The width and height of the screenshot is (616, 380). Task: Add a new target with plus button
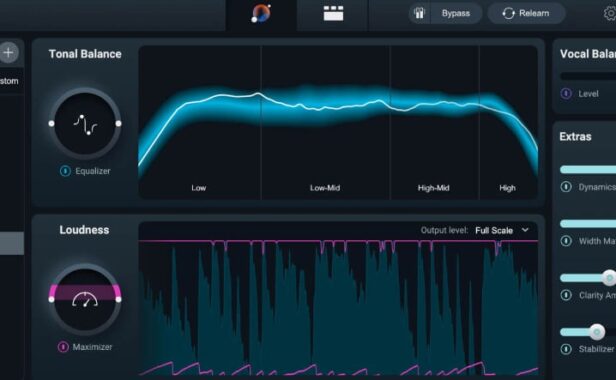point(9,52)
